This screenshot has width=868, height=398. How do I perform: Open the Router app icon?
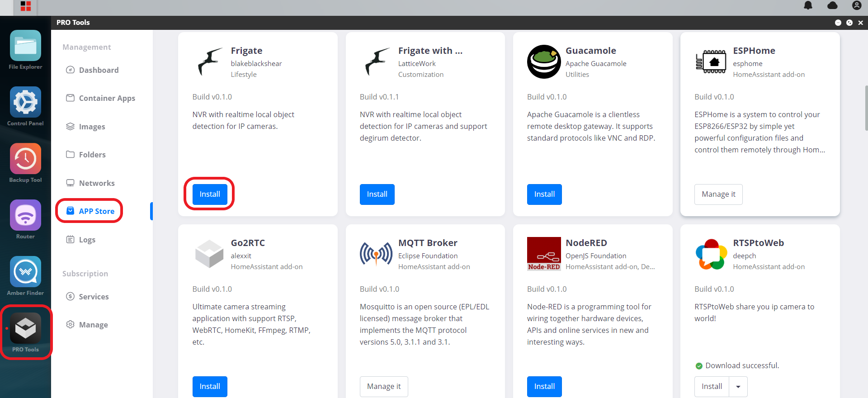[x=25, y=215]
